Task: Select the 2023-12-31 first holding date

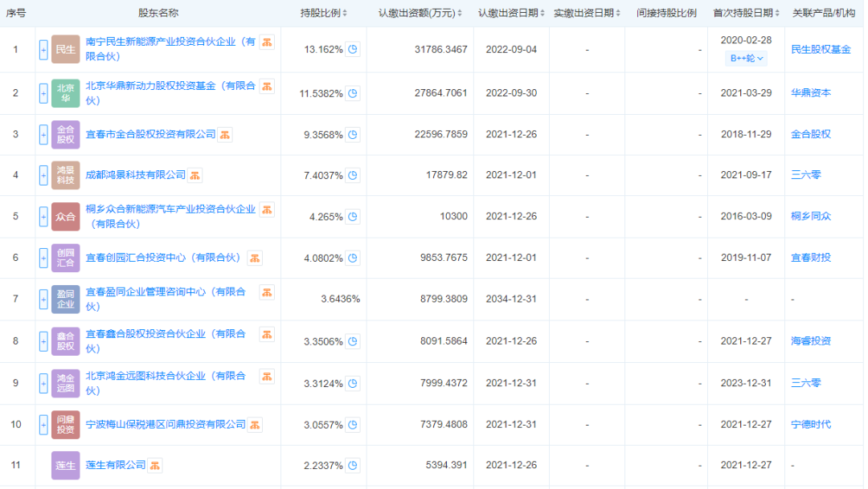Action: click(746, 383)
